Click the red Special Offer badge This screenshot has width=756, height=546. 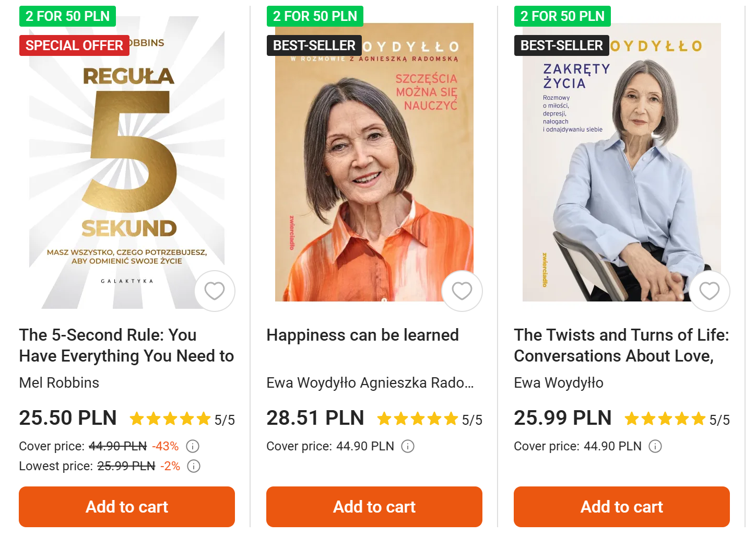point(74,45)
